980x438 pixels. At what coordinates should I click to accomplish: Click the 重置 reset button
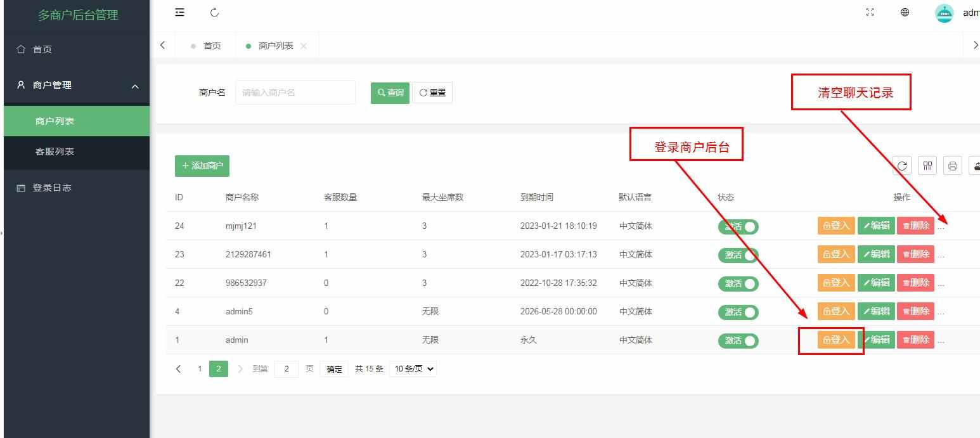click(432, 93)
